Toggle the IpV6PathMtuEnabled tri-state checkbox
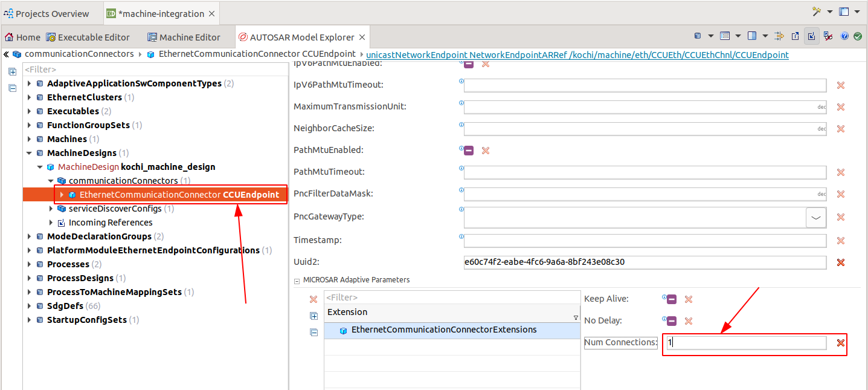 469,63
